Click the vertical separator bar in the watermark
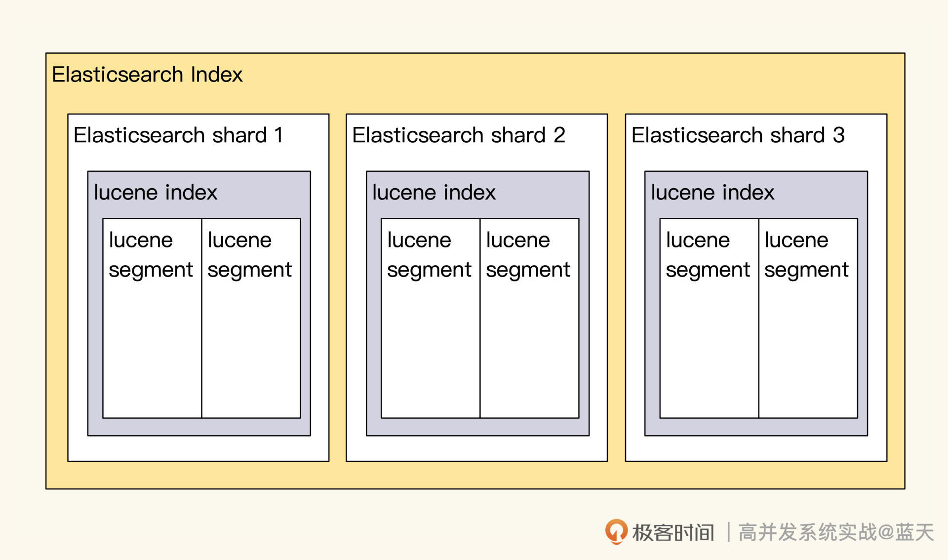The width and height of the screenshot is (948, 560). tap(728, 532)
